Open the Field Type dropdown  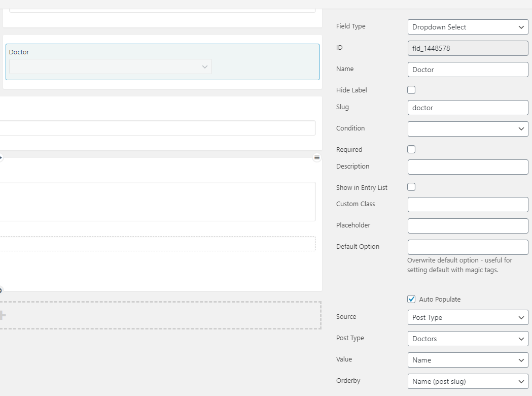[x=468, y=27]
